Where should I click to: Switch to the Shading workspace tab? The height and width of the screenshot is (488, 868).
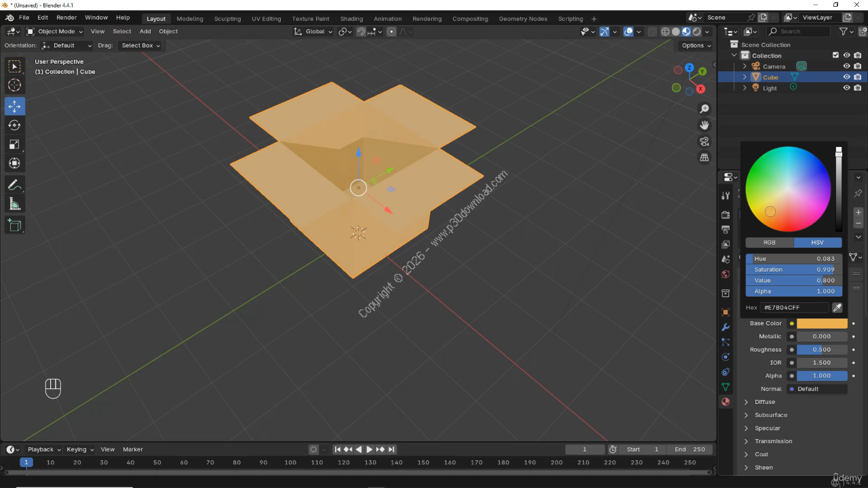351,19
